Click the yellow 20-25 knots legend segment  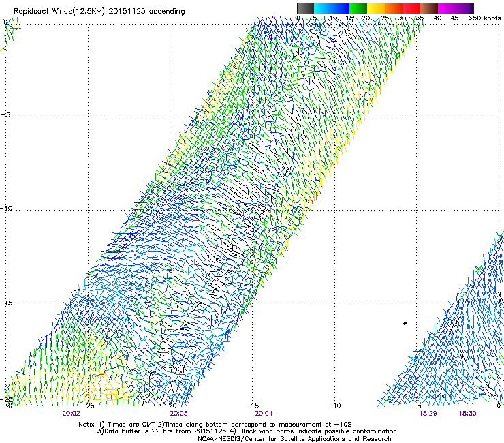click(376, 8)
